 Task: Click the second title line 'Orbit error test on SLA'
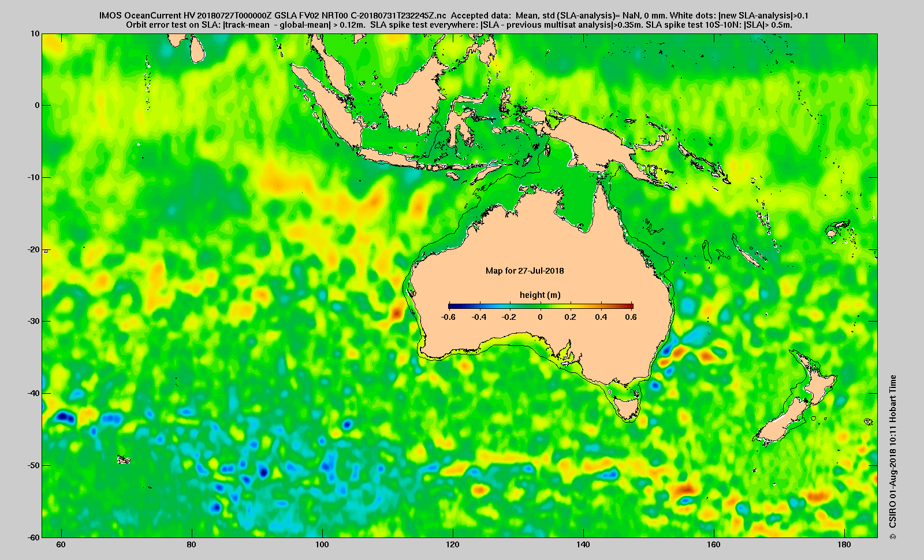(x=459, y=25)
